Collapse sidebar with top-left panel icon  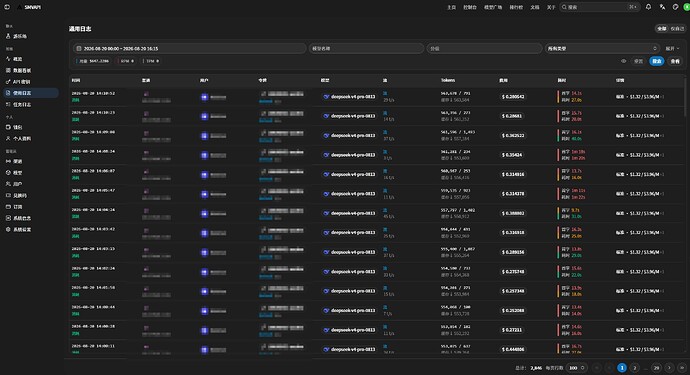point(7,7)
